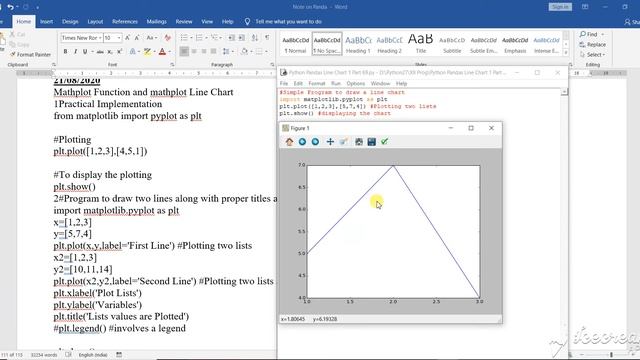Toggle Show/Hide paragraph marks
640x360 pixels.
pos(267,38)
